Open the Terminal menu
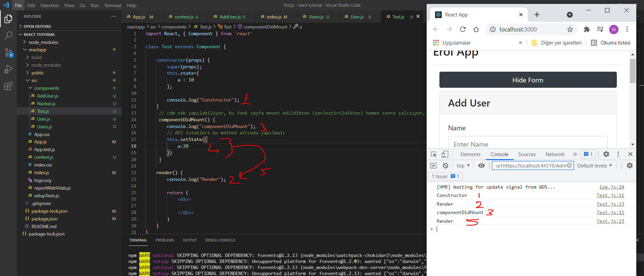The image size is (644, 276). [113, 5]
